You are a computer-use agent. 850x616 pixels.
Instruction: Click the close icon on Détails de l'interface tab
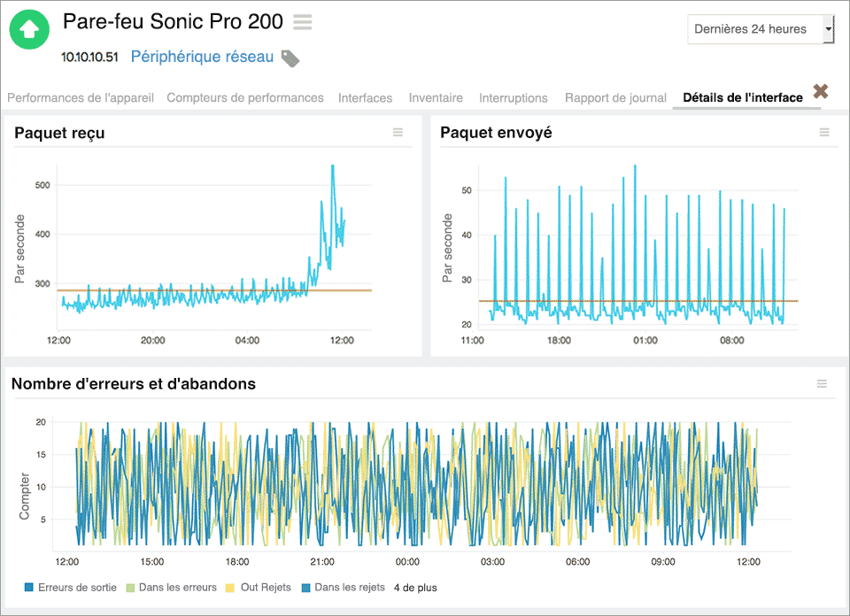(x=821, y=90)
